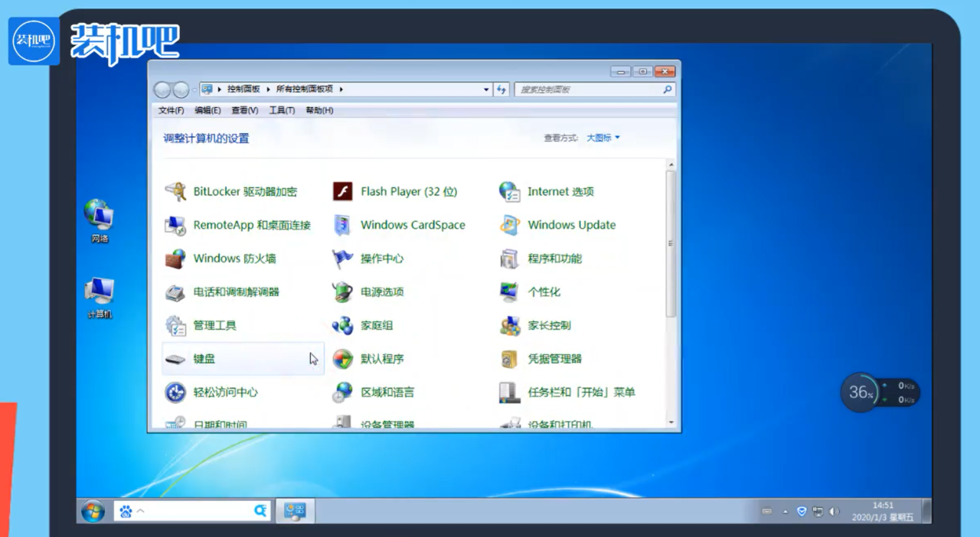Open the 操作中心 flag icon
Image resolution: width=980 pixels, height=537 pixels.
[343, 259]
